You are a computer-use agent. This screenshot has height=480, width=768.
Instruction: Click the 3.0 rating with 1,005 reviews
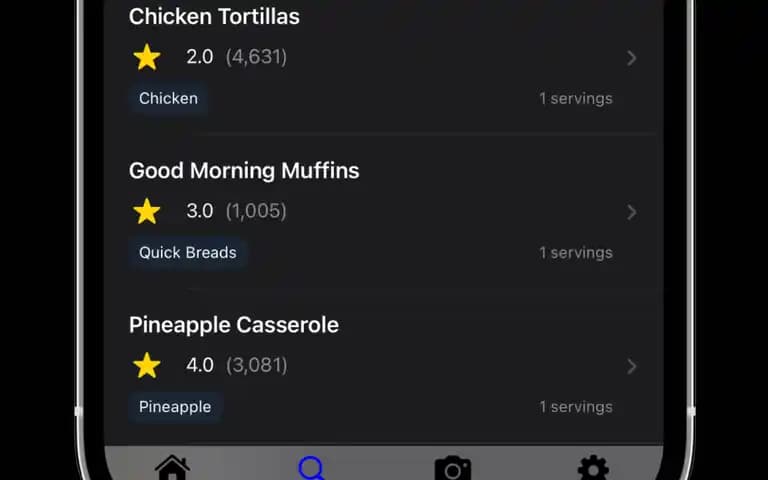236,212
